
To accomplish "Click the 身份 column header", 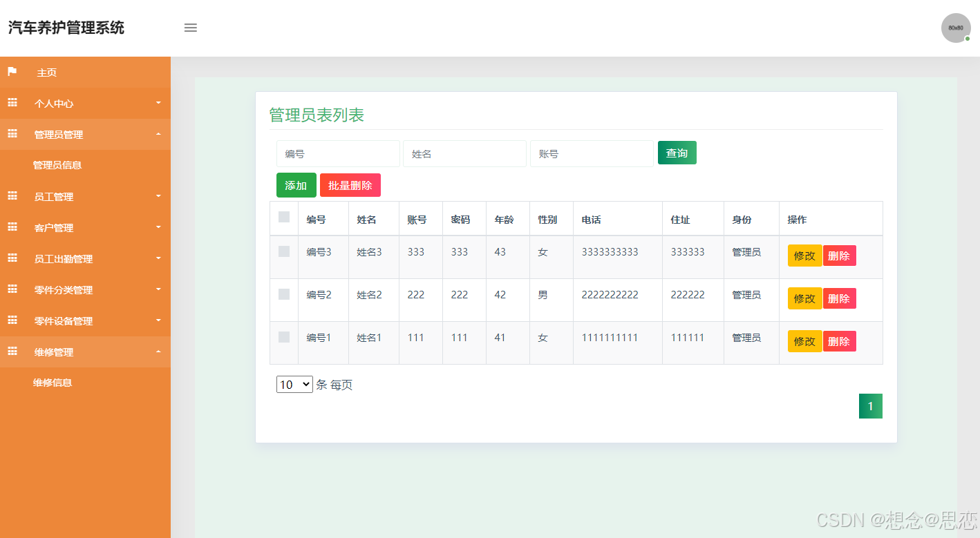I will pos(742,220).
